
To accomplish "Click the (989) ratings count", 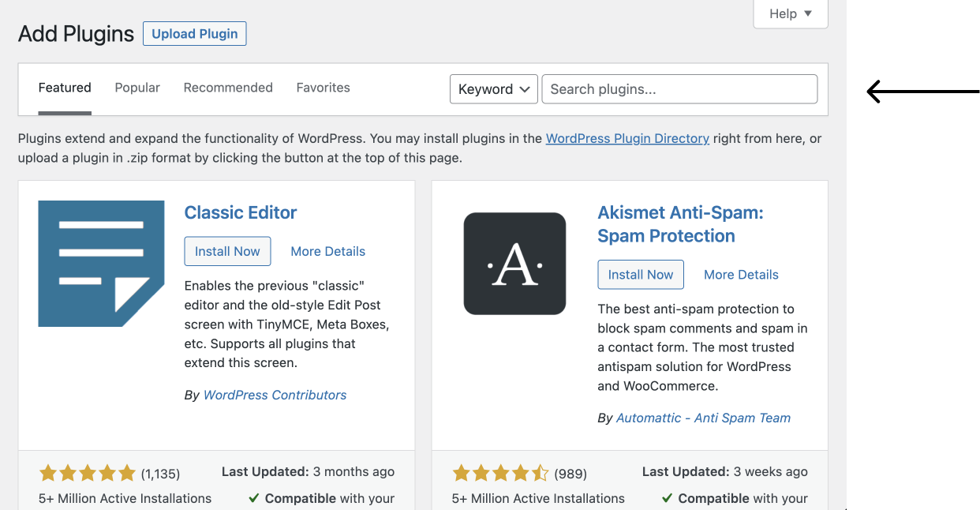I will click(x=571, y=474).
